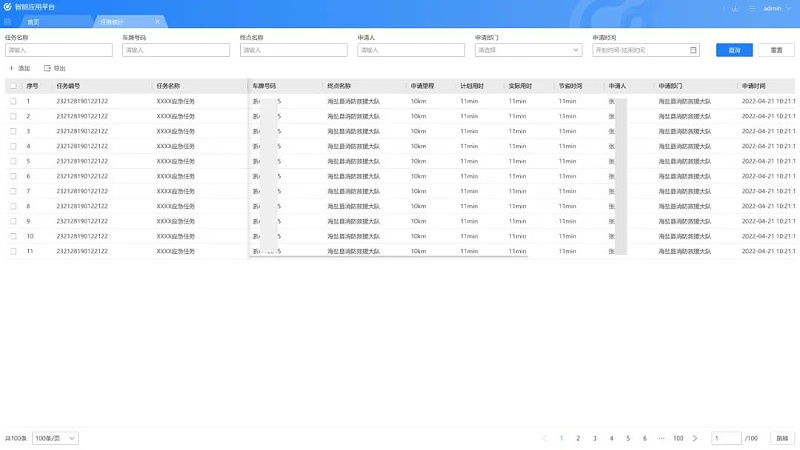The height and width of the screenshot is (450, 800).
Task: Click the 重置 reset button
Action: point(776,49)
